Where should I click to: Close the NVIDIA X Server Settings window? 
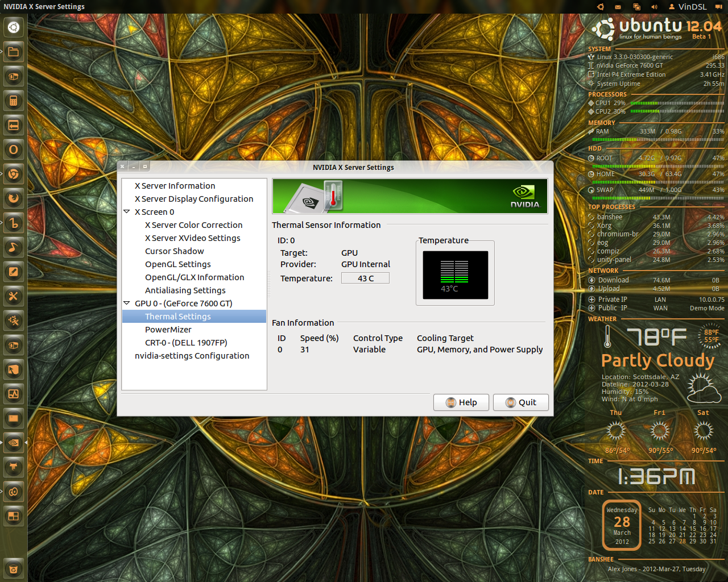(122, 167)
